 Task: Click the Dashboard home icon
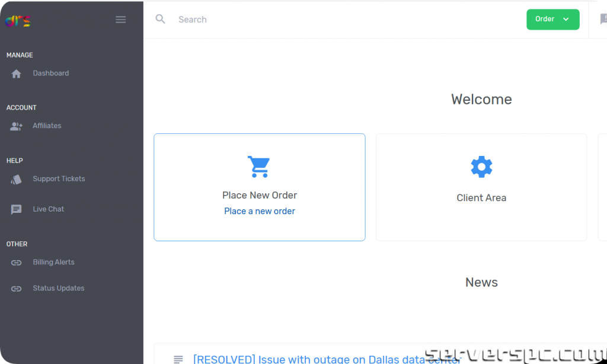point(17,74)
